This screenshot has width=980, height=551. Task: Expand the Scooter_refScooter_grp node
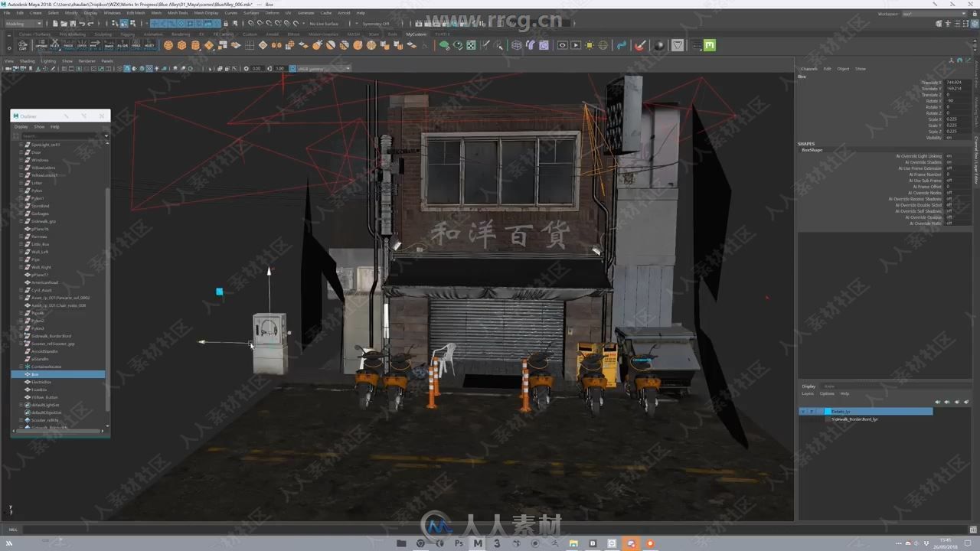(21, 344)
